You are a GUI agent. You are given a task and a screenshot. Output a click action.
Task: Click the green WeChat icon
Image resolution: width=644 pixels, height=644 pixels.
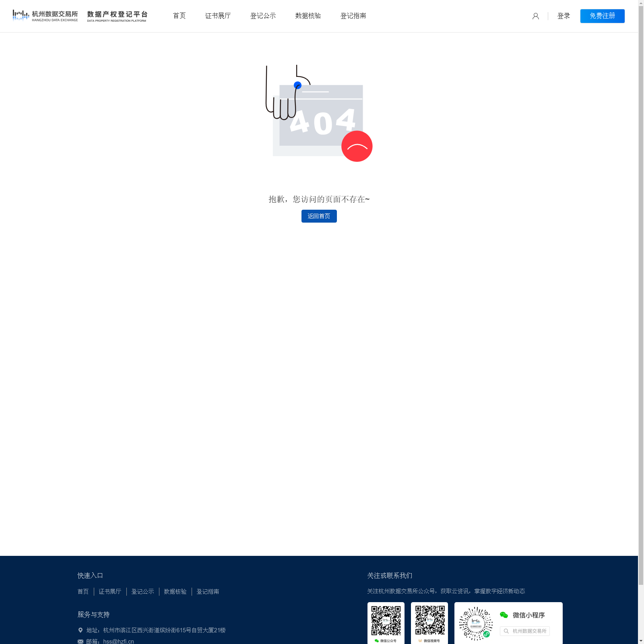pos(504,615)
